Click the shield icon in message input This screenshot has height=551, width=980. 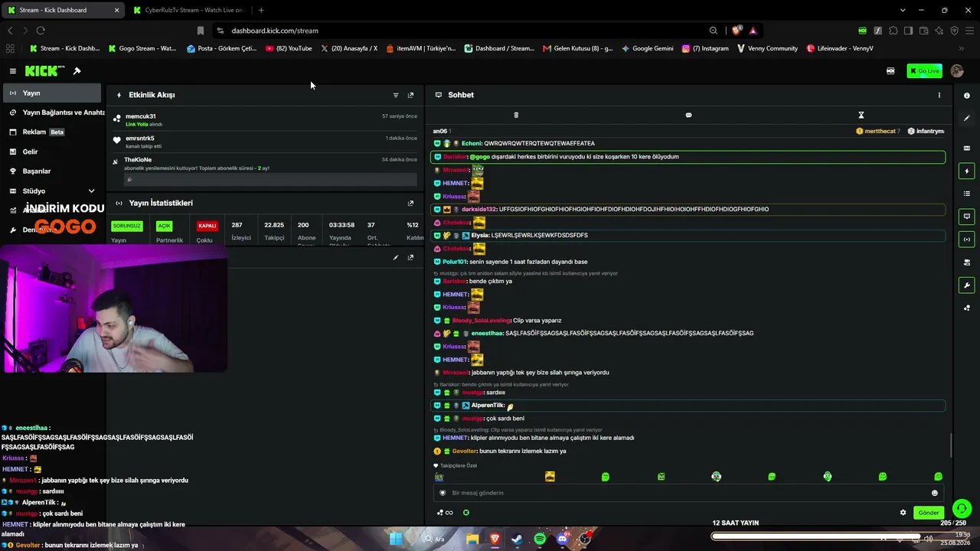pyautogui.click(x=443, y=493)
